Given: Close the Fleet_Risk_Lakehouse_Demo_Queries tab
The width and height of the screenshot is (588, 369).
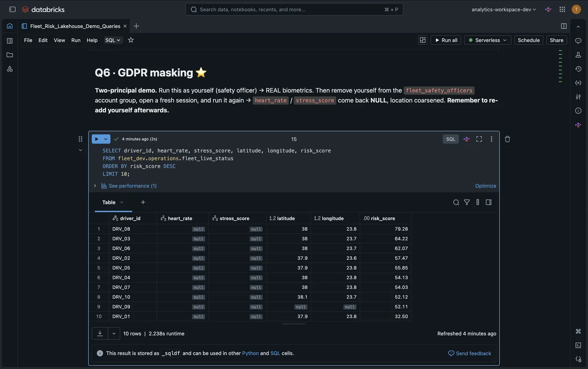Looking at the screenshot, I should click(125, 26).
